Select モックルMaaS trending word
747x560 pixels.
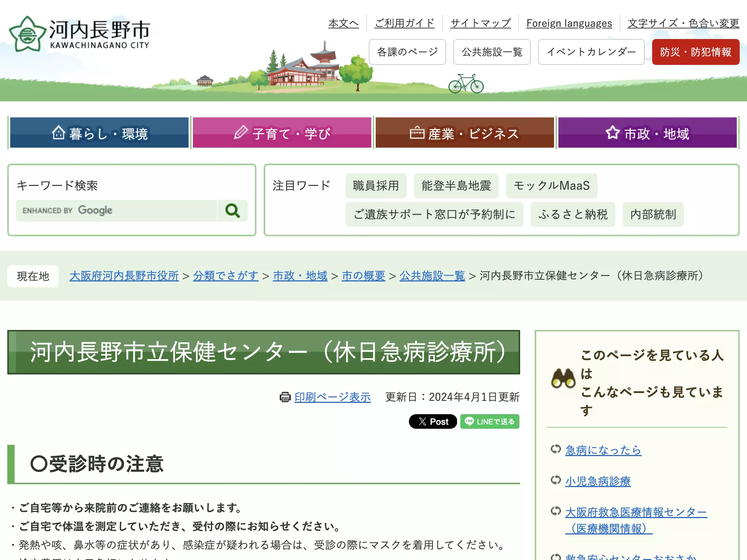pos(551,186)
